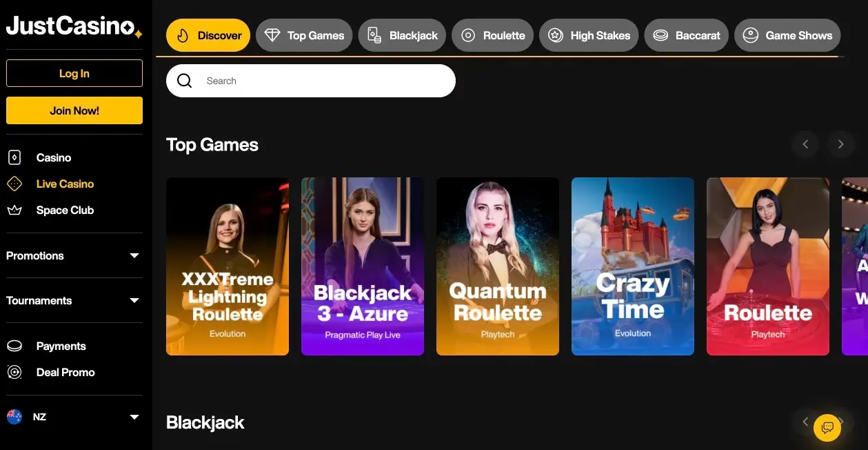
Task: Go to the Payments page
Action: click(61, 346)
